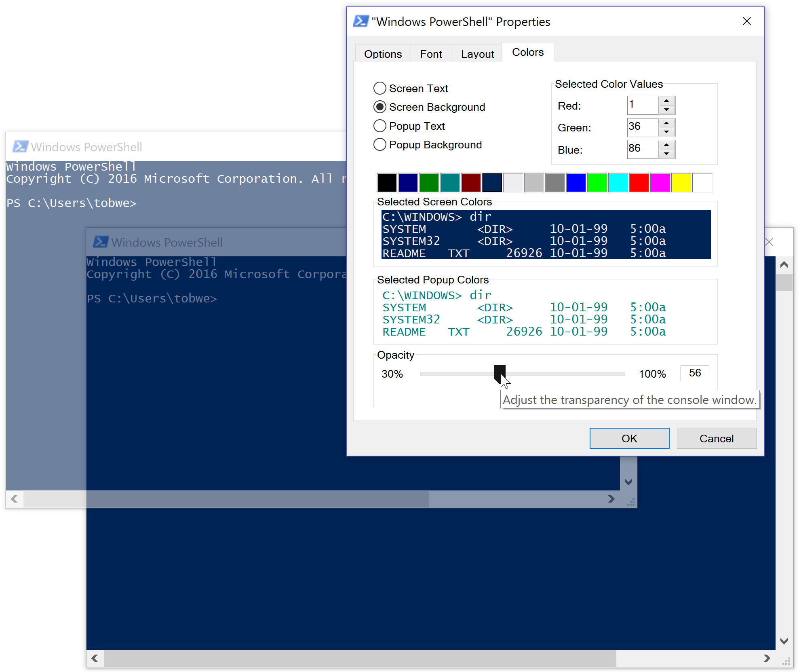Decrease the Blue value with down arrow
The width and height of the screenshot is (799, 672).
click(666, 154)
